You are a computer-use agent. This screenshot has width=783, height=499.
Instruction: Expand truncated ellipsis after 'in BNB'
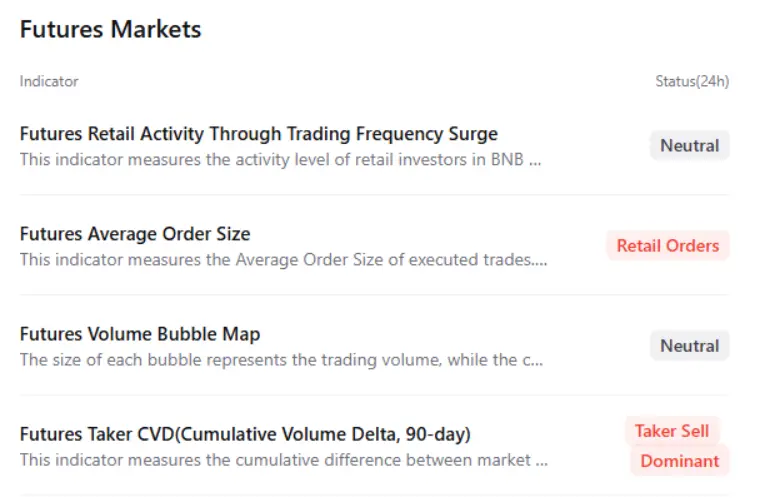(x=535, y=160)
